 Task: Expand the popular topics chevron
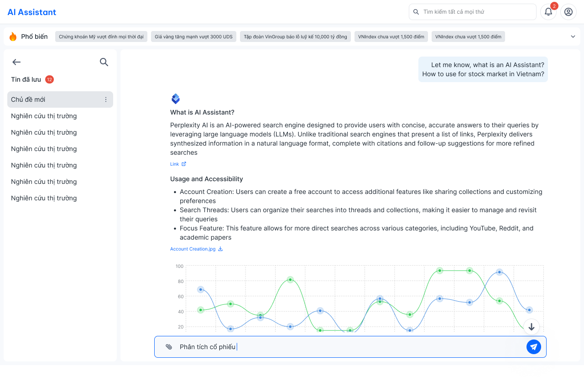tap(573, 37)
